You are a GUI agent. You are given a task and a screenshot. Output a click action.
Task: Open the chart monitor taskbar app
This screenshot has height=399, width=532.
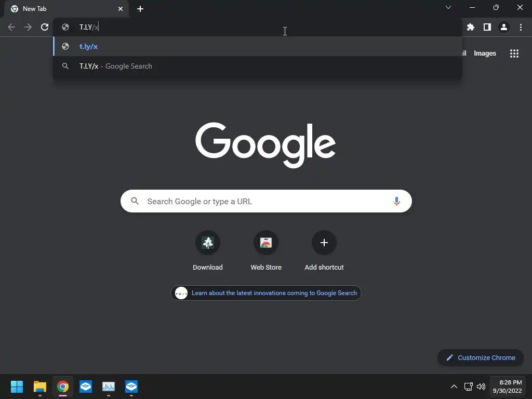click(109, 387)
